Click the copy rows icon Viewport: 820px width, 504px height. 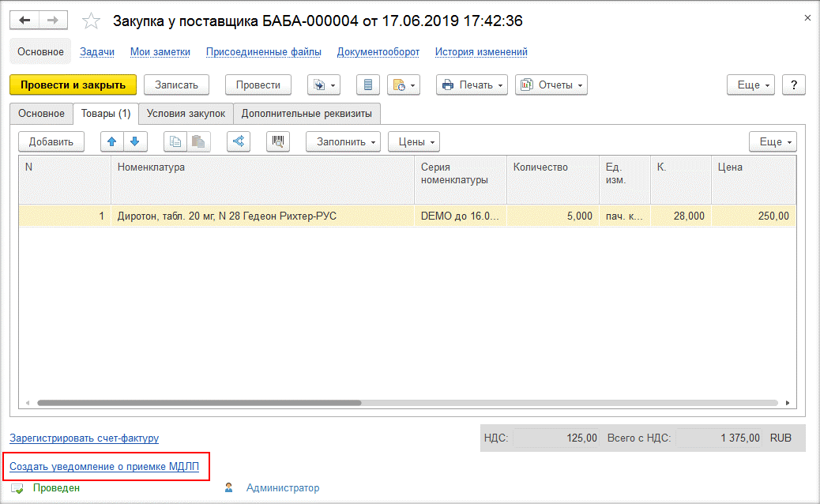175,141
